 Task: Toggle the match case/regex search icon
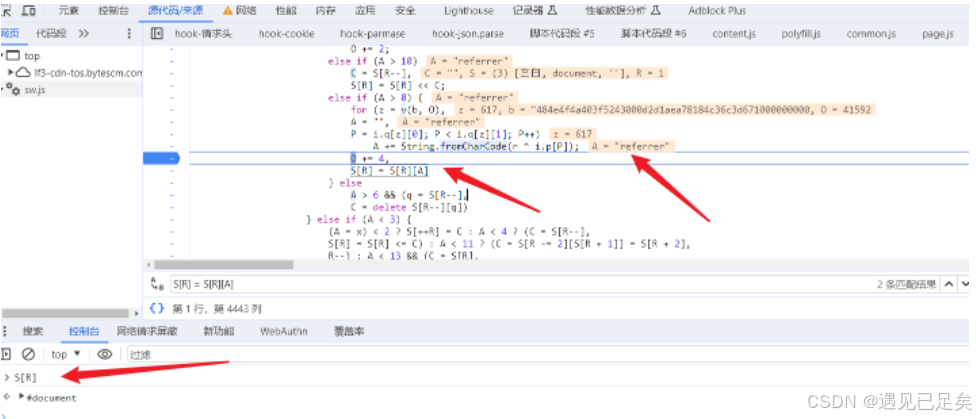pos(156,284)
